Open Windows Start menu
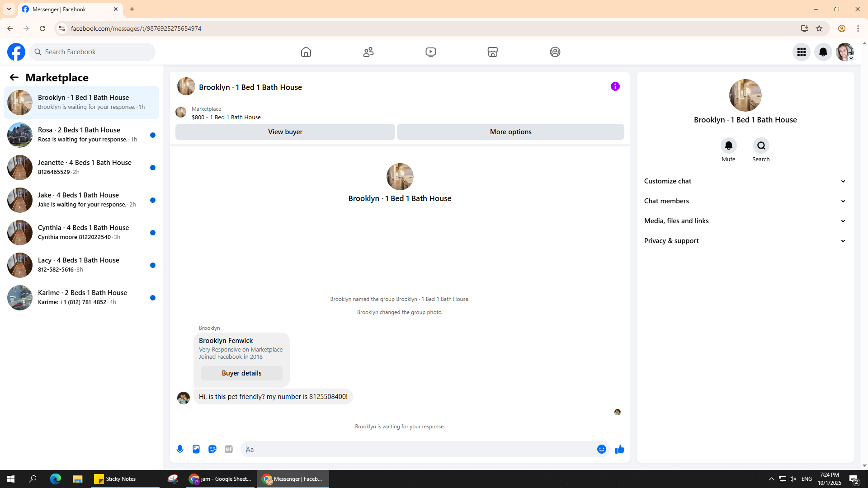 [11, 479]
